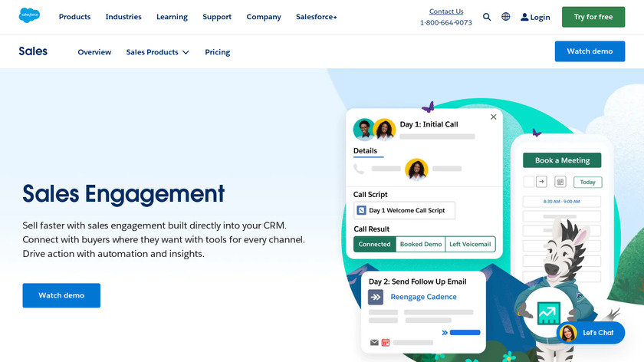The width and height of the screenshot is (644, 362).
Task: Click the Day 1 Welcome Call Script field
Action: [404, 210]
